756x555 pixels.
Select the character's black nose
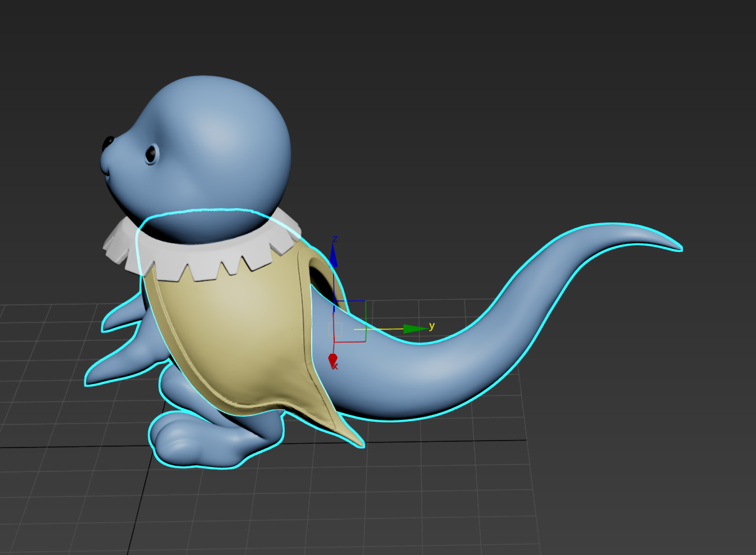point(107,143)
